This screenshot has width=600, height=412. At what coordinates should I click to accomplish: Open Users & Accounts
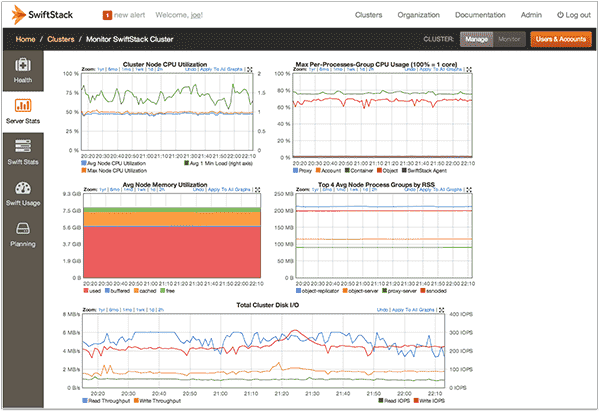561,39
